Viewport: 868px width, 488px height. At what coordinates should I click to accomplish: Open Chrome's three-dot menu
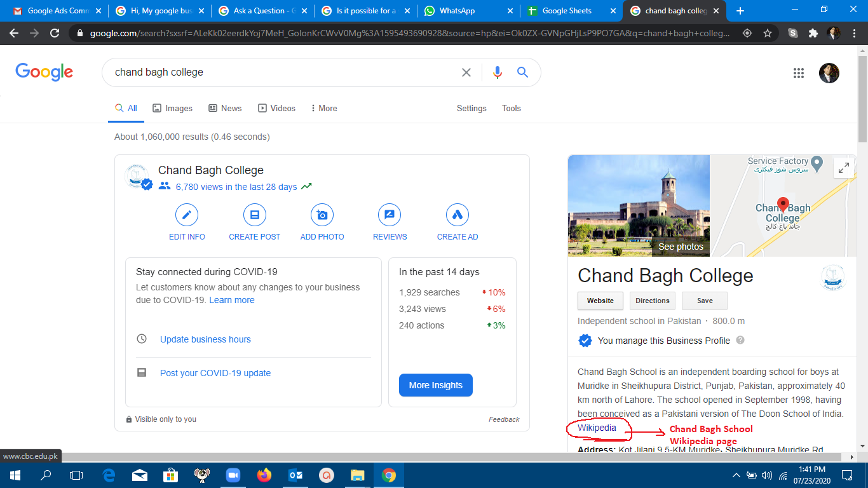tap(854, 33)
